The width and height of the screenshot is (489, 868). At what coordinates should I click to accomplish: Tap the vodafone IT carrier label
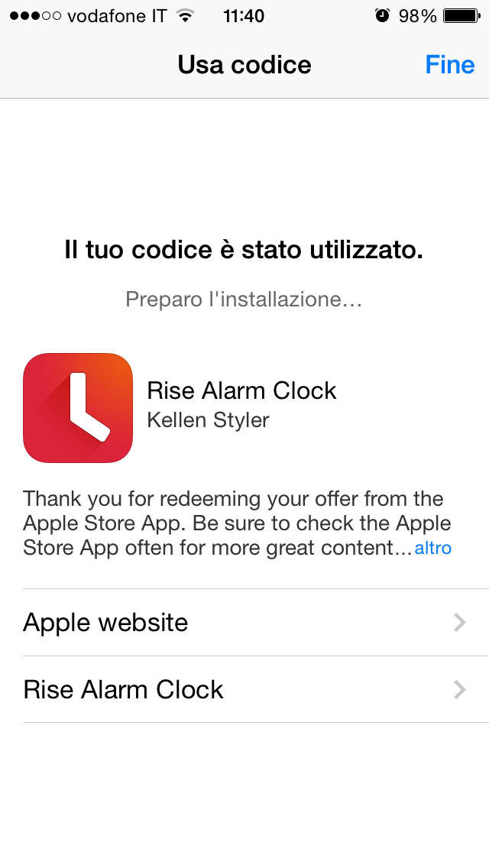pyautogui.click(x=117, y=16)
